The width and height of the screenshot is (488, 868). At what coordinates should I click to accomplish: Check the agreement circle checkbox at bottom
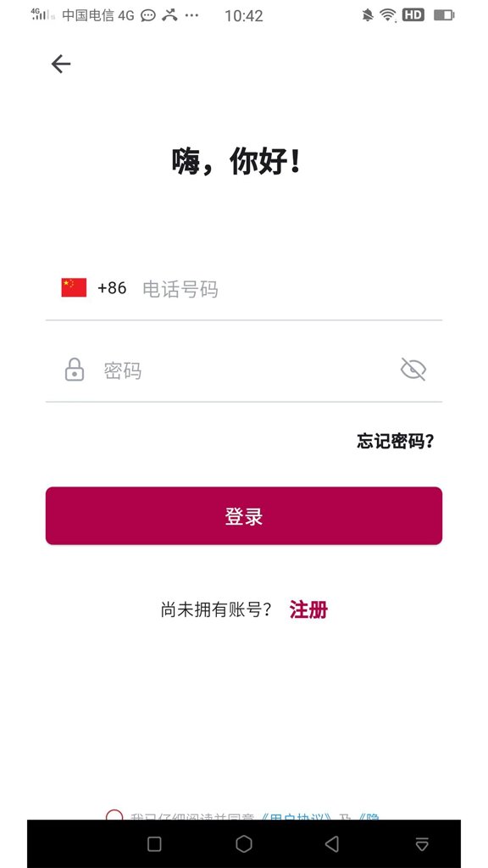click(115, 815)
